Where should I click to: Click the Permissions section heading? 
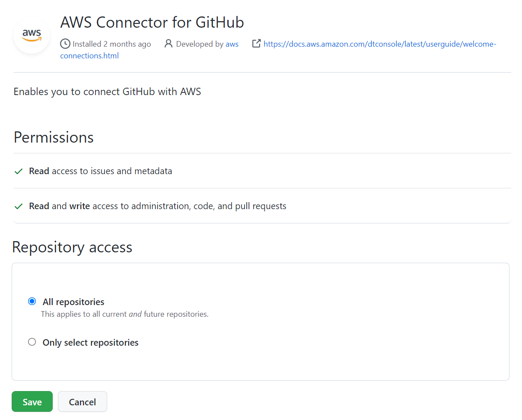pos(53,137)
